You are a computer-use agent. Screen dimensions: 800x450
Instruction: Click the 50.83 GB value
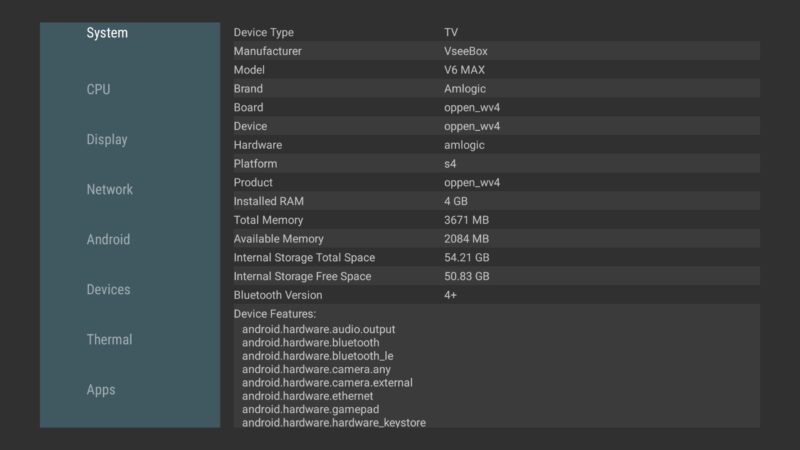(x=467, y=277)
